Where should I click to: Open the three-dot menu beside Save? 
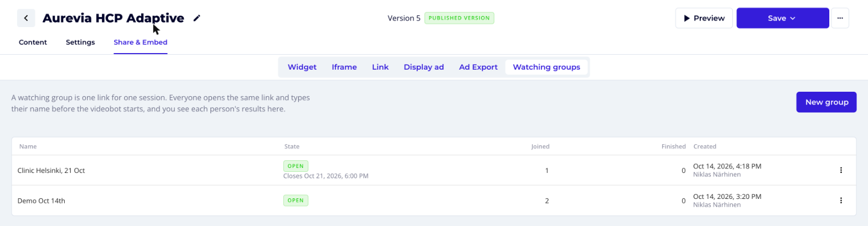[x=840, y=18]
